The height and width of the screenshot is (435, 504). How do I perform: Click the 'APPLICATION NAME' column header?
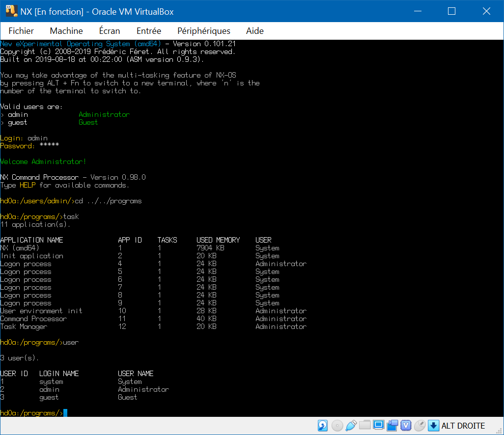(31, 240)
